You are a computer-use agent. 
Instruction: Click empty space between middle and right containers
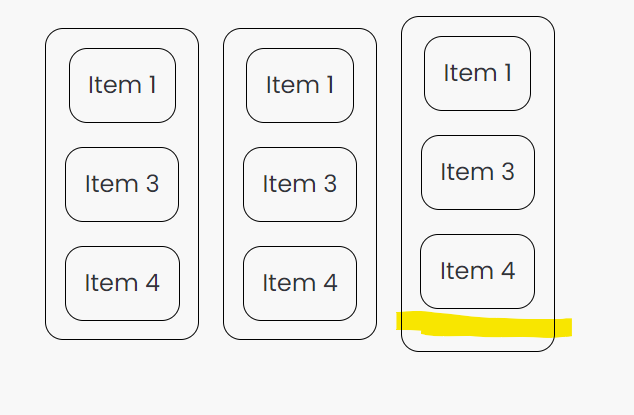(x=389, y=184)
